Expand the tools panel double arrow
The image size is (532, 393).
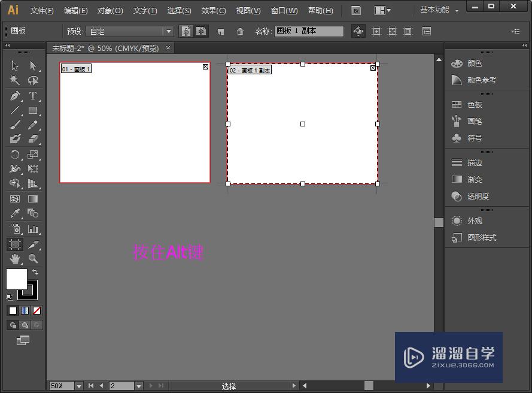pyautogui.click(x=7, y=45)
